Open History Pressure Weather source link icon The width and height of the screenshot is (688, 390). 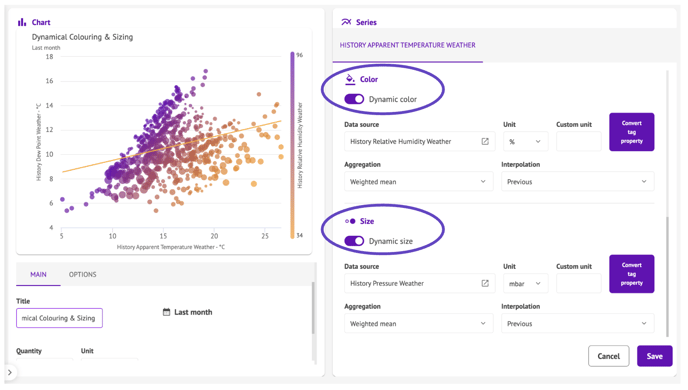point(485,283)
